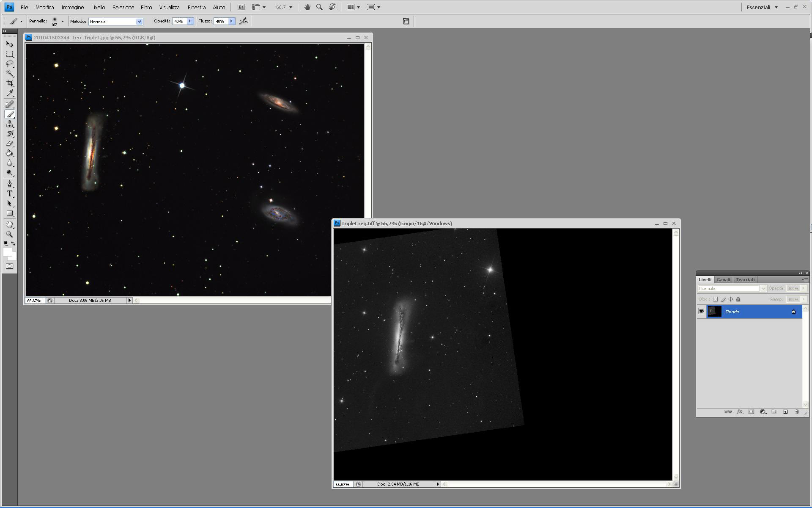Image resolution: width=812 pixels, height=508 pixels.
Task: Open the Immagine menu
Action: coord(72,7)
